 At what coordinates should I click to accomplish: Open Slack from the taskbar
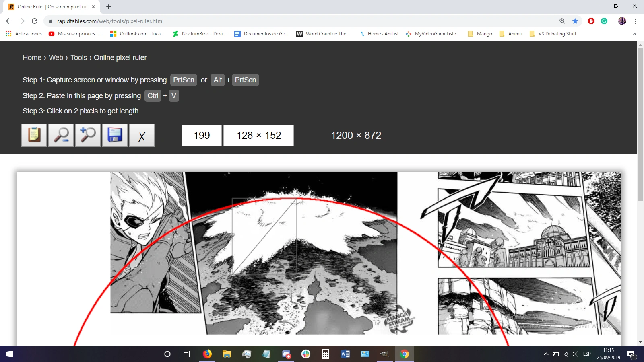306,354
